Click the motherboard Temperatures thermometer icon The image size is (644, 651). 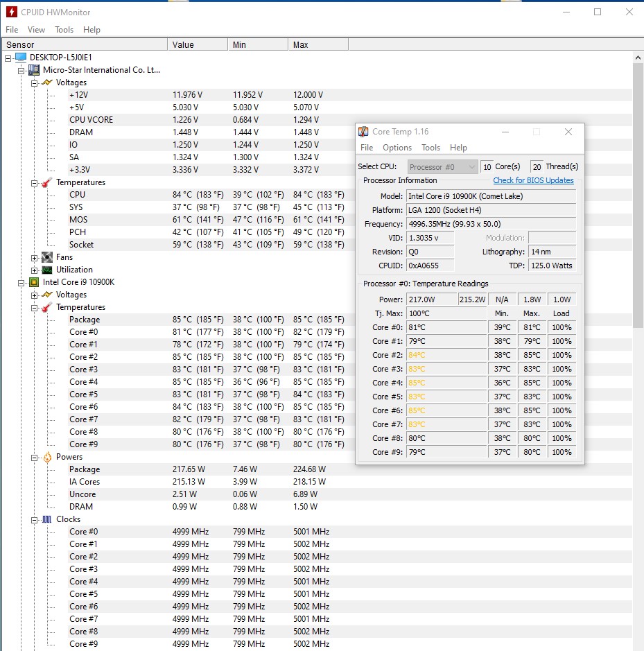pos(47,182)
